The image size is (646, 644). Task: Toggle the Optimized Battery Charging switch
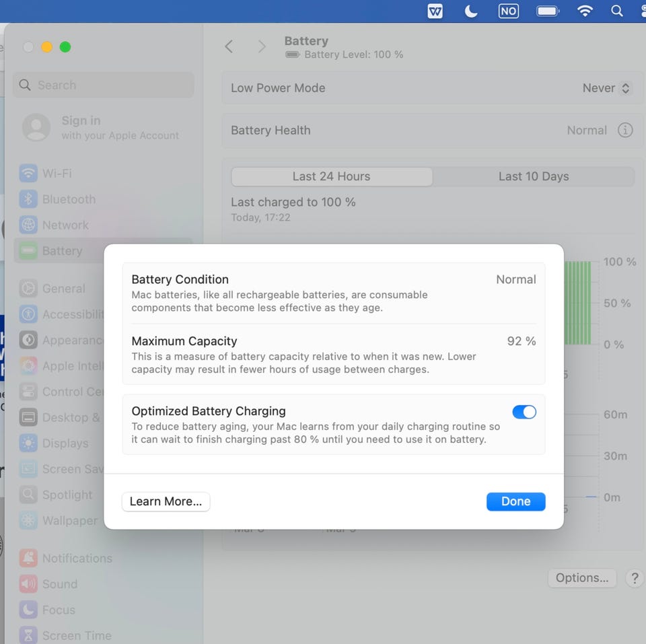click(524, 412)
